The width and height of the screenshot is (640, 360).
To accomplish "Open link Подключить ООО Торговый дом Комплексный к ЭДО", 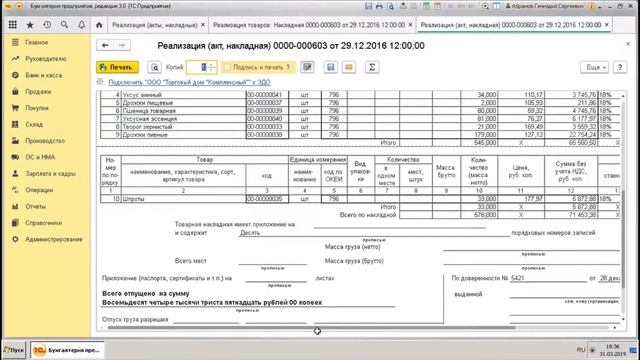I will 189,82.
